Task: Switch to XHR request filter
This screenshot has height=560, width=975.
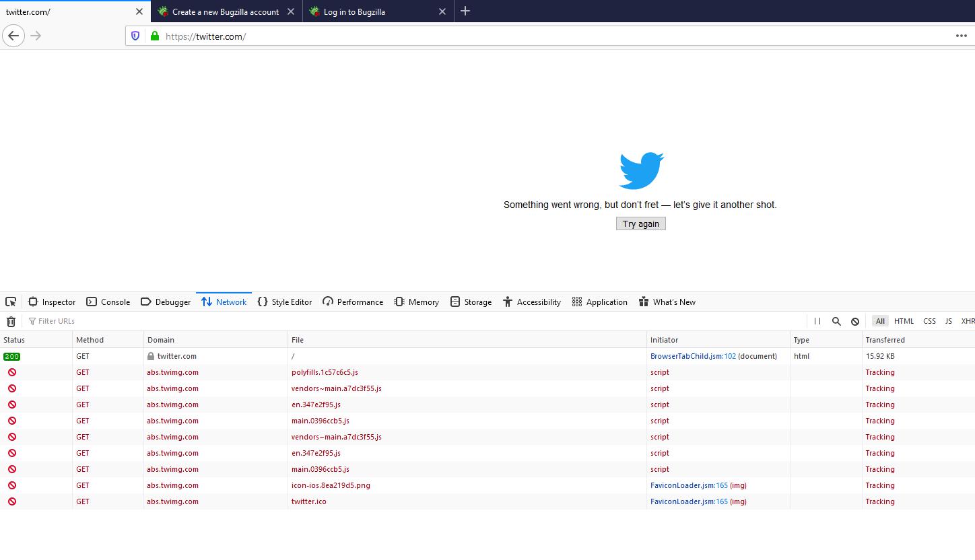Action: coord(968,321)
